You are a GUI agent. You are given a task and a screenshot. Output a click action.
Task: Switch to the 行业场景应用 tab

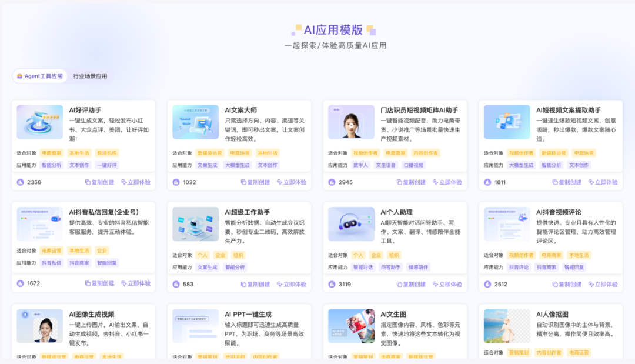click(90, 76)
